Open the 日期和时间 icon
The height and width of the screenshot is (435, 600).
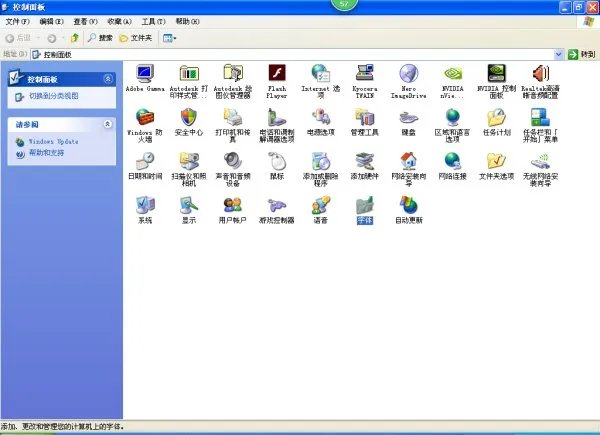(x=145, y=162)
